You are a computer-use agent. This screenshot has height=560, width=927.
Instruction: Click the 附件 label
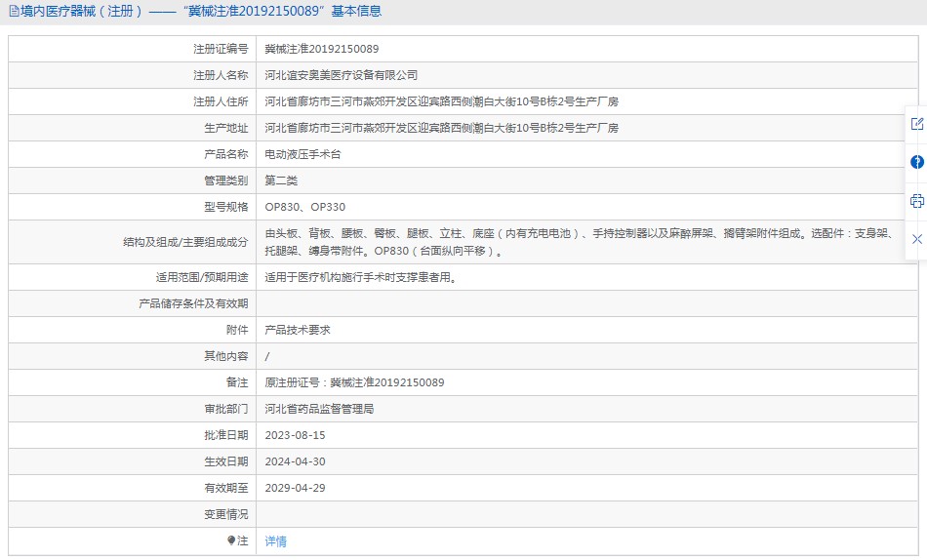[x=237, y=330]
